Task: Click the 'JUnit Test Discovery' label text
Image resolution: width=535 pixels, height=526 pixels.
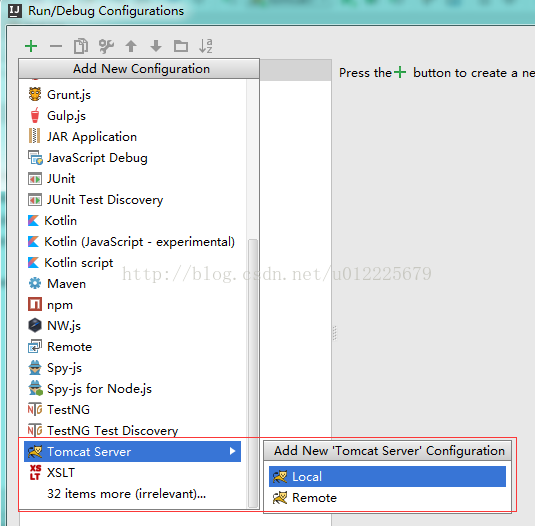Action: click(x=105, y=200)
